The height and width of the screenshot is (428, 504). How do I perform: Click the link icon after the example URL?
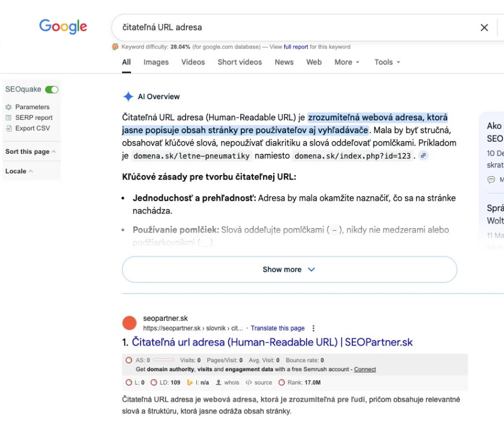coord(424,156)
